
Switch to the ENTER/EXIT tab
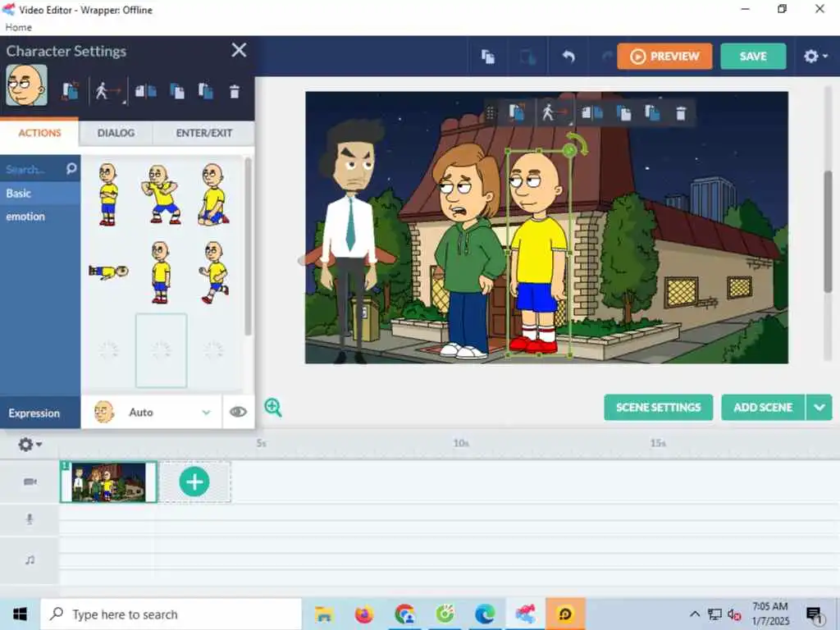(x=203, y=133)
